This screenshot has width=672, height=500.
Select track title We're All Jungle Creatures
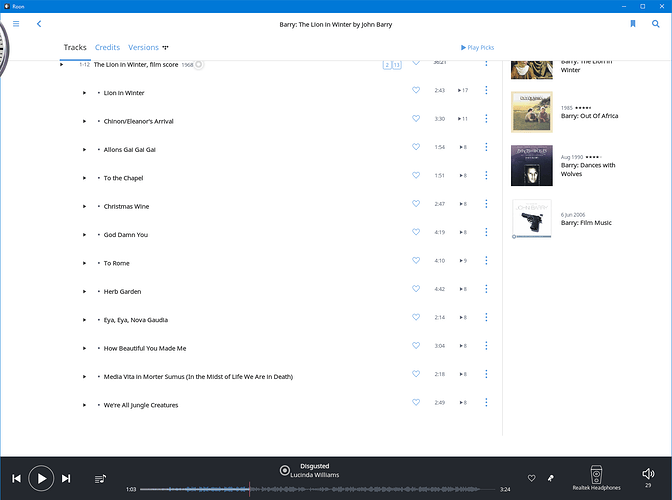tap(141, 405)
